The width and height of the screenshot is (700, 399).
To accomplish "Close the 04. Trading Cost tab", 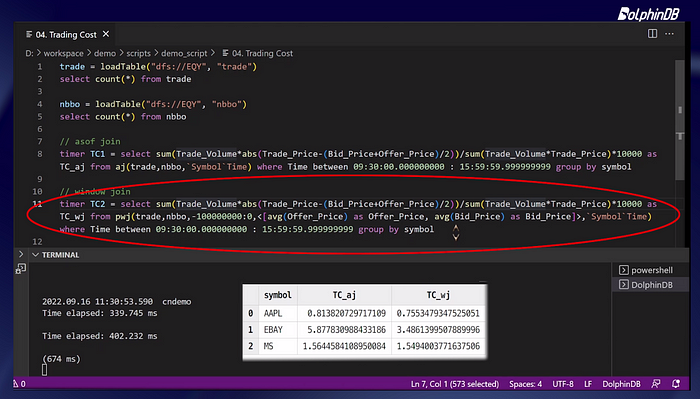I will 106,34.
